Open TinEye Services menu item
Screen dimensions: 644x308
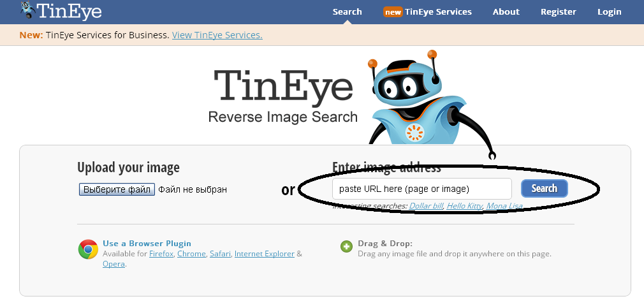point(438,11)
